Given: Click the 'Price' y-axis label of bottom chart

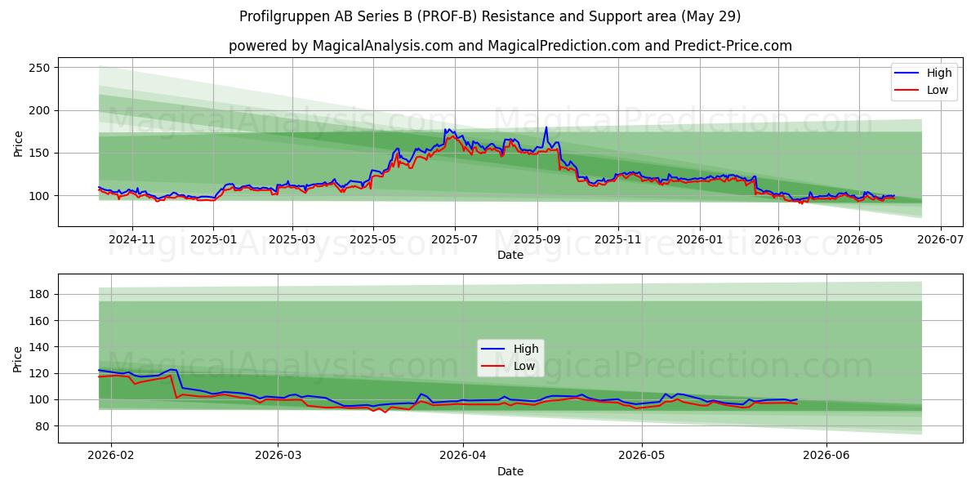Looking at the screenshot, I should coord(18,359).
